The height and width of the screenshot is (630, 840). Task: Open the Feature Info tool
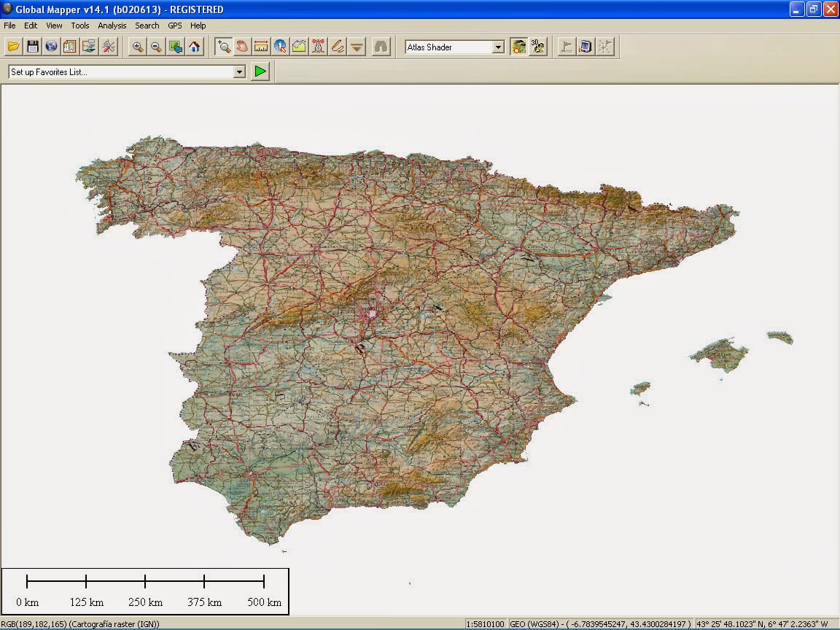(279, 45)
